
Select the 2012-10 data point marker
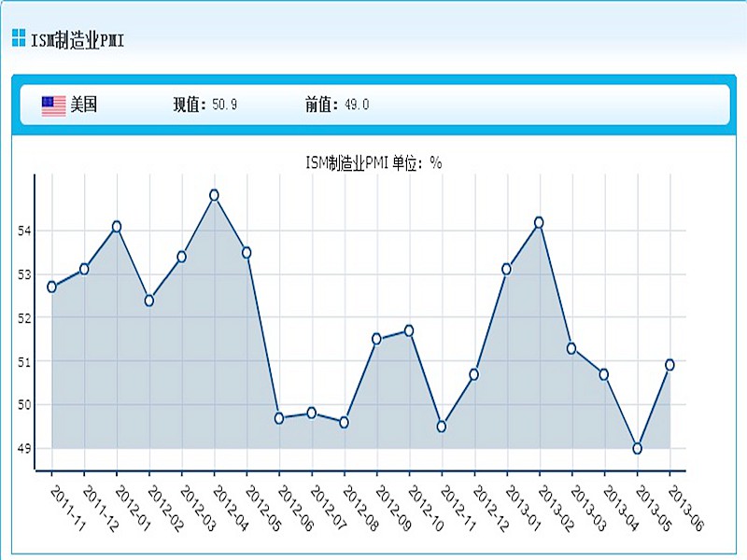tap(409, 330)
